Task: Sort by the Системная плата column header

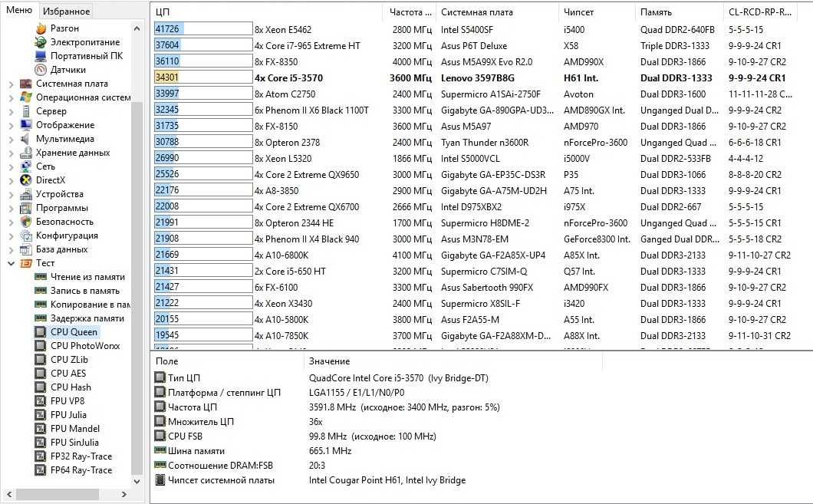Action: pyautogui.click(x=497, y=12)
